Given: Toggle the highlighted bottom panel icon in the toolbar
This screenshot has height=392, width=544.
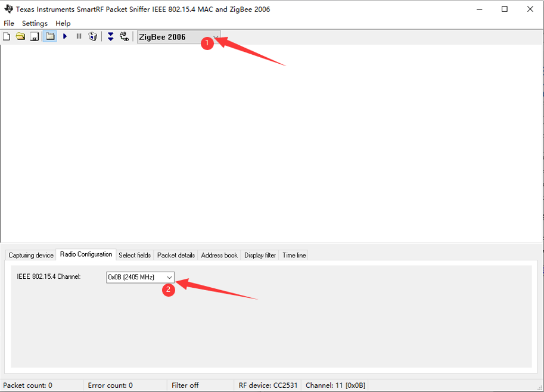Looking at the screenshot, I should (x=50, y=36).
